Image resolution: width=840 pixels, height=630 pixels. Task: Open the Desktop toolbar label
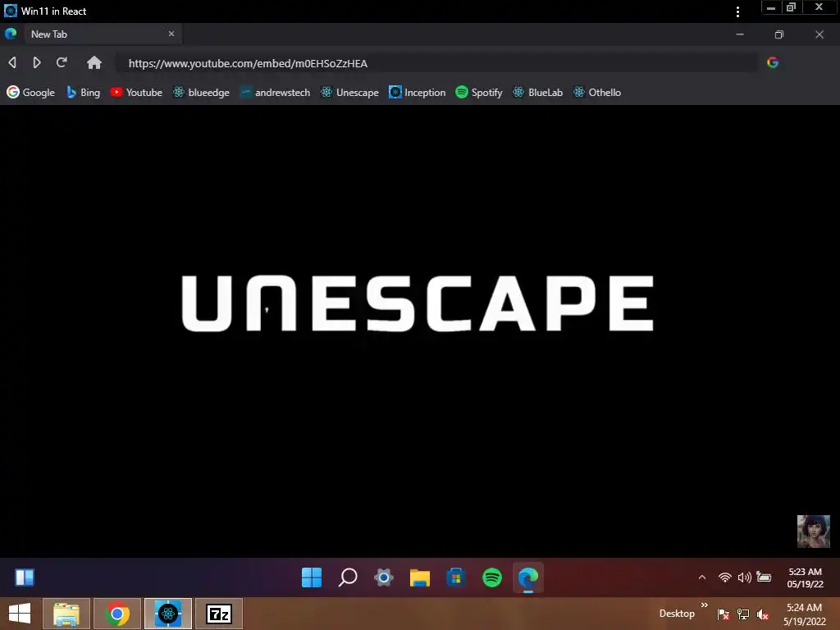pos(677,614)
